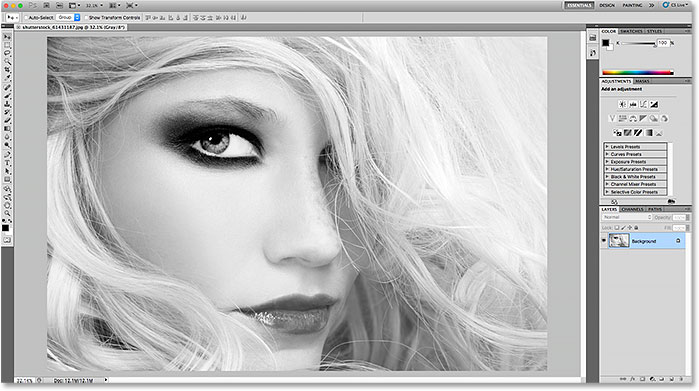Image resolution: width=699 pixels, height=391 pixels.
Task: Add a Hue/Saturation adjustment
Action: [x=622, y=119]
